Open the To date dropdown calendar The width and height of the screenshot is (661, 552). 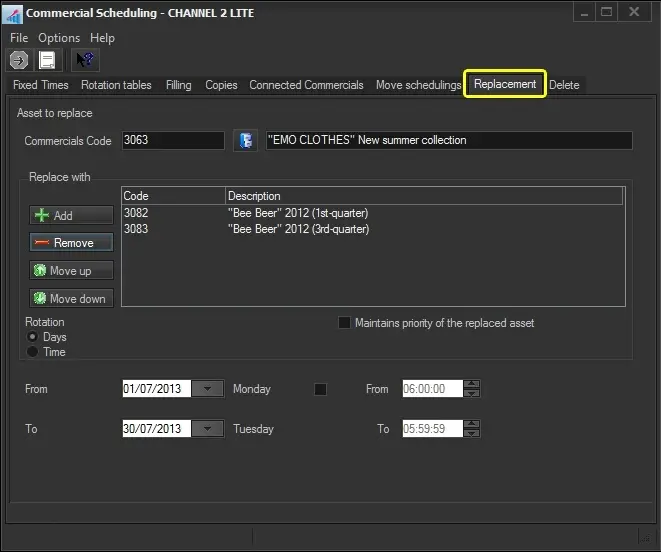coord(207,429)
